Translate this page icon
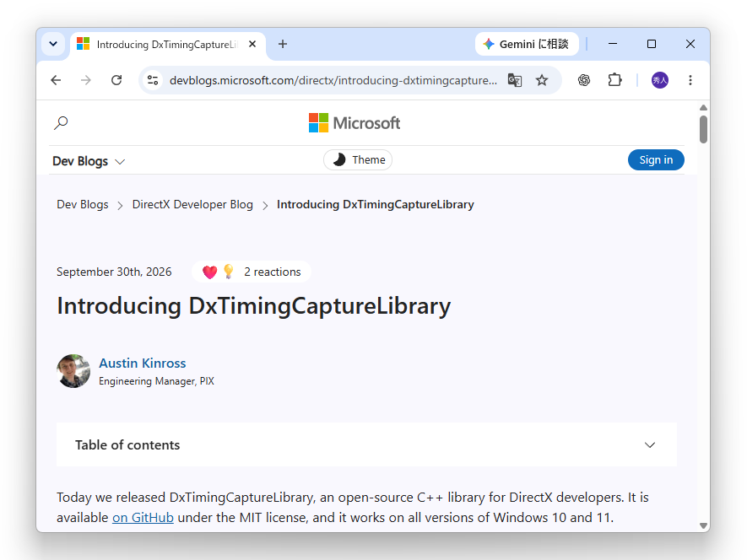The image size is (747, 560). (x=515, y=80)
